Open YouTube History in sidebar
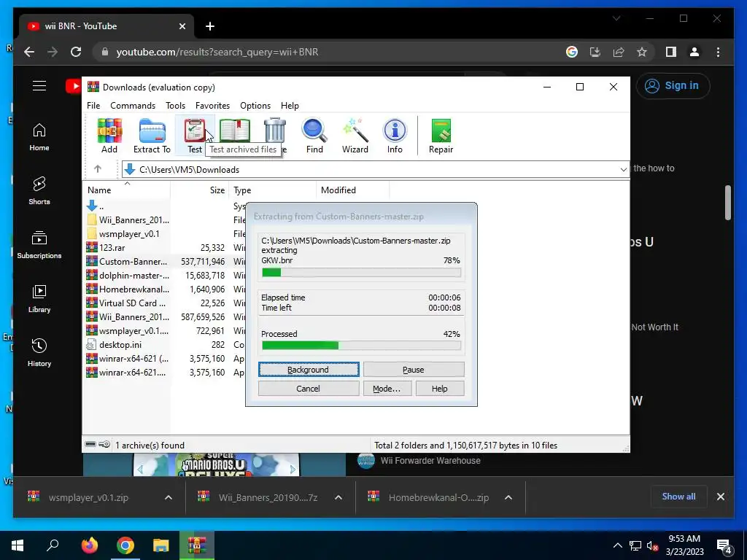Viewport: 747px width, 560px height. 39,352
